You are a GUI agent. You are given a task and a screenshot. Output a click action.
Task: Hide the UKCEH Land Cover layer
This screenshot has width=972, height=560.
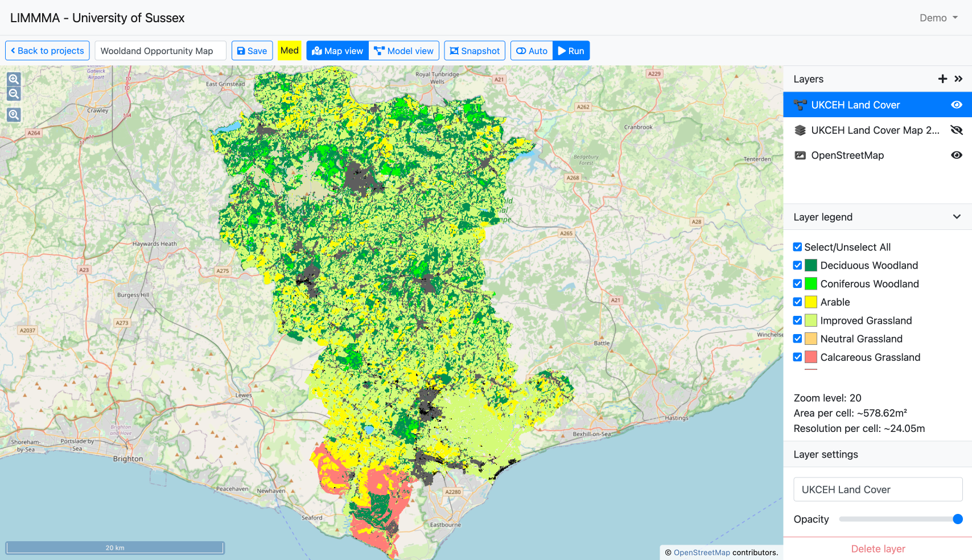[956, 105]
